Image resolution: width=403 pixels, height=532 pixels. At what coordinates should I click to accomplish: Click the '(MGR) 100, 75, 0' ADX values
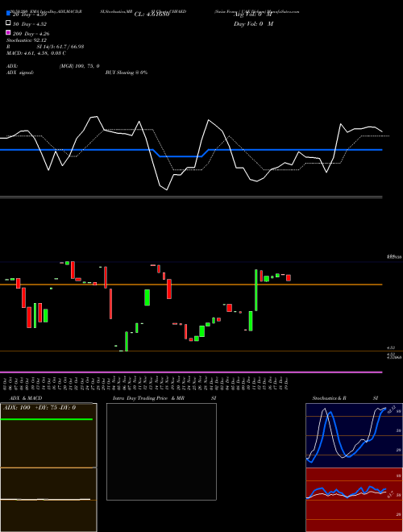pyautogui.click(x=79, y=66)
